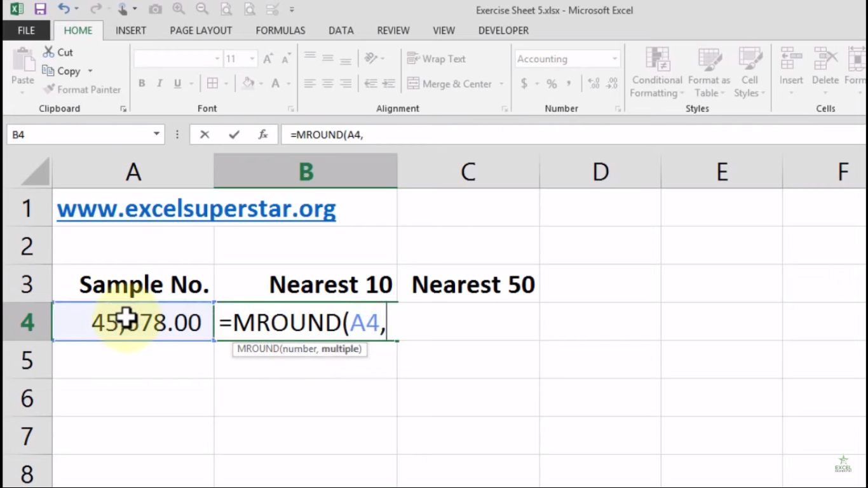This screenshot has height=488, width=868.
Task: Click the Zoom In magnifier icon
Action: 179,9
